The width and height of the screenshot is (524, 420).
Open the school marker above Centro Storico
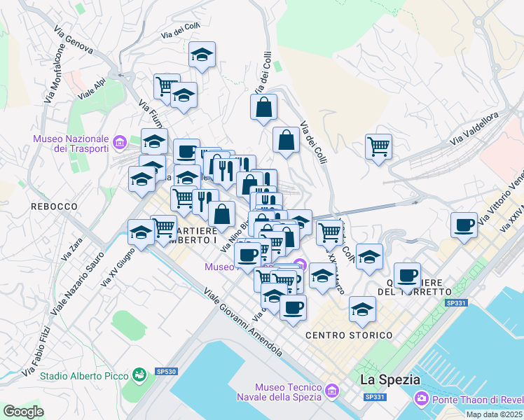pos(362,310)
